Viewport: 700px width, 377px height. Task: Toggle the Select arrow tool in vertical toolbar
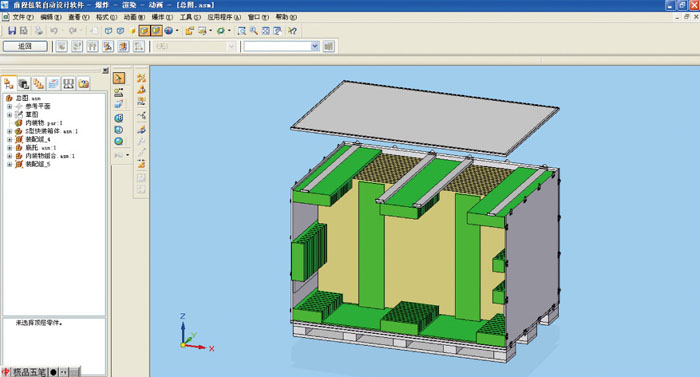[x=119, y=78]
